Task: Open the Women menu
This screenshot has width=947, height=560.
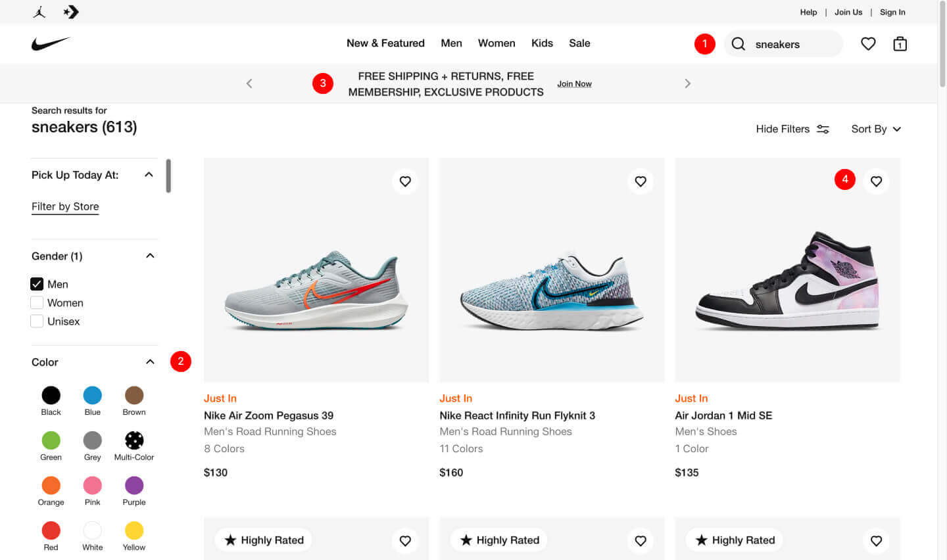Action: point(497,43)
